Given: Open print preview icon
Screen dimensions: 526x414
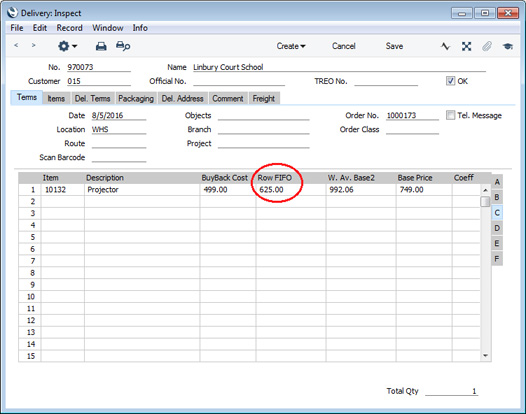Looking at the screenshot, I should (x=123, y=46).
